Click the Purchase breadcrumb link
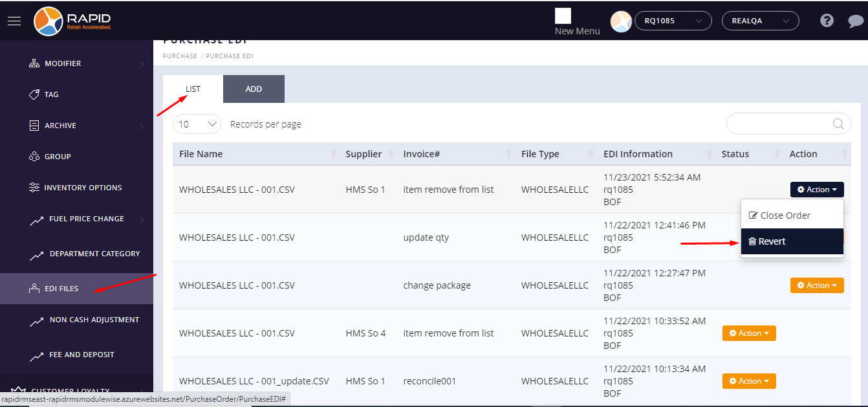This screenshot has width=868, height=407. (x=180, y=56)
